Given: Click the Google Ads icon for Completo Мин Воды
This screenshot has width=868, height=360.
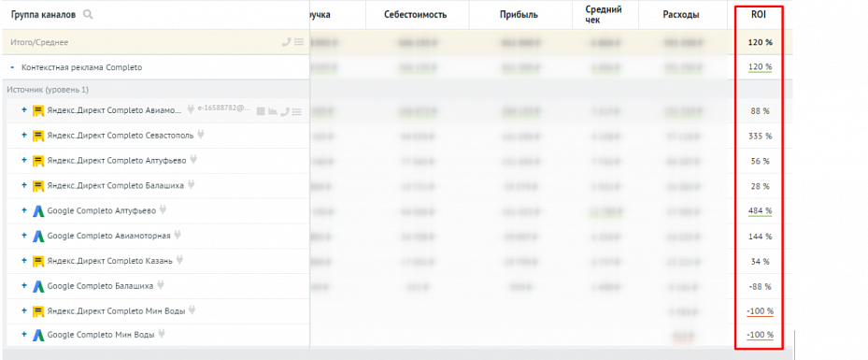Looking at the screenshot, I should pyautogui.click(x=38, y=335).
